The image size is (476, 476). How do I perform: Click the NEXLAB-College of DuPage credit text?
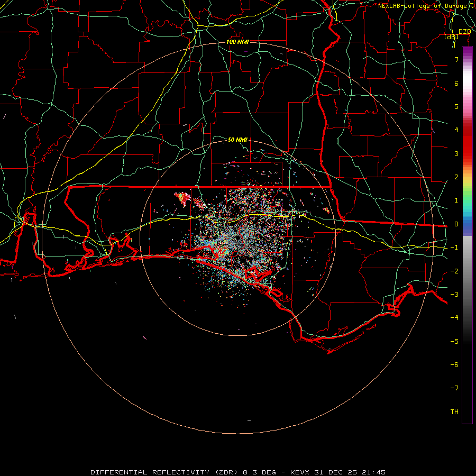coord(425,6)
